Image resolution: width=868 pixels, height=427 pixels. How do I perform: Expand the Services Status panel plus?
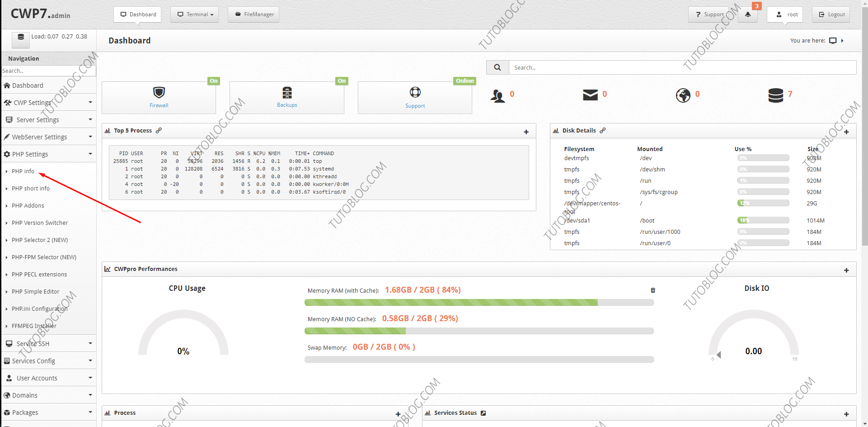click(846, 414)
